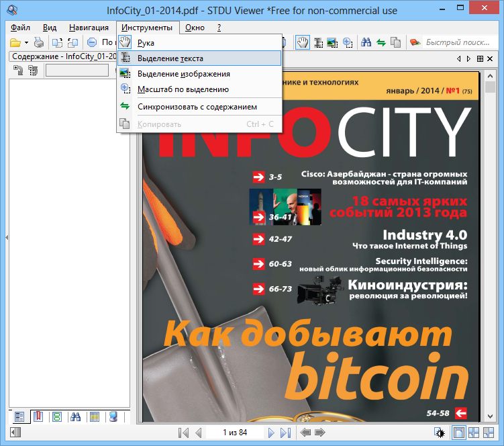Click the zoom out minus icon
This screenshot has height=446, width=504.
point(92,42)
